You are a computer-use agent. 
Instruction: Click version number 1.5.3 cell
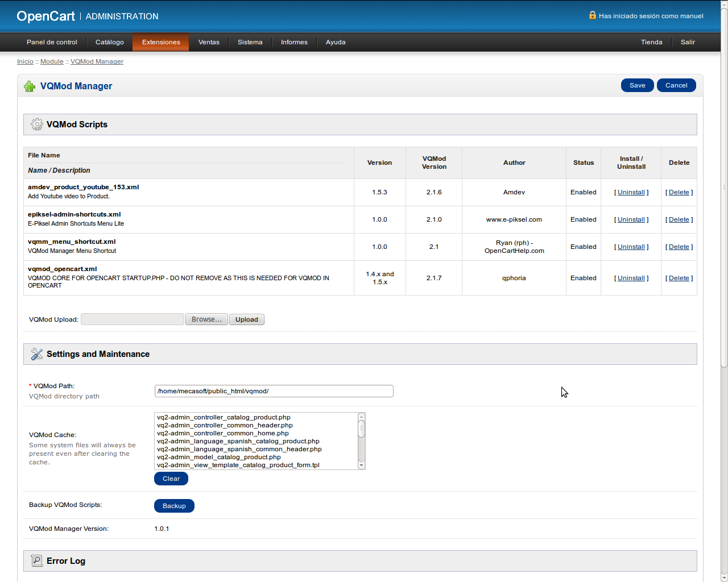pyautogui.click(x=379, y=192)
